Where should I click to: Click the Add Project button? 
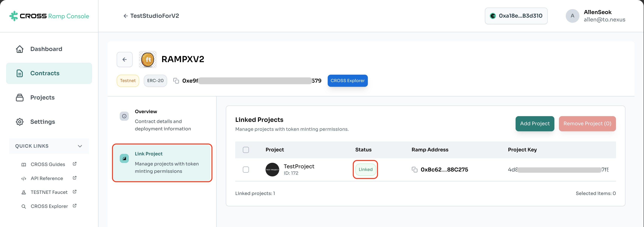[535, 124]
